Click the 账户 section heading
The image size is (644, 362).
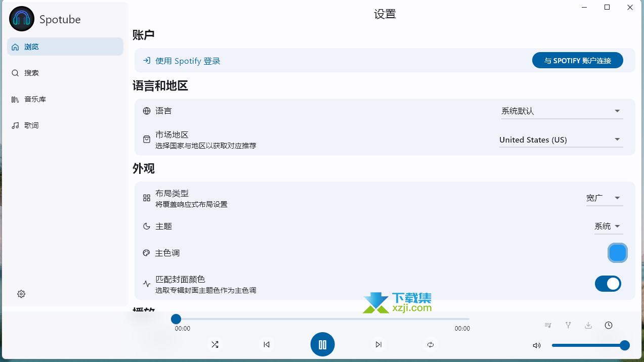(x=144, y=35)
